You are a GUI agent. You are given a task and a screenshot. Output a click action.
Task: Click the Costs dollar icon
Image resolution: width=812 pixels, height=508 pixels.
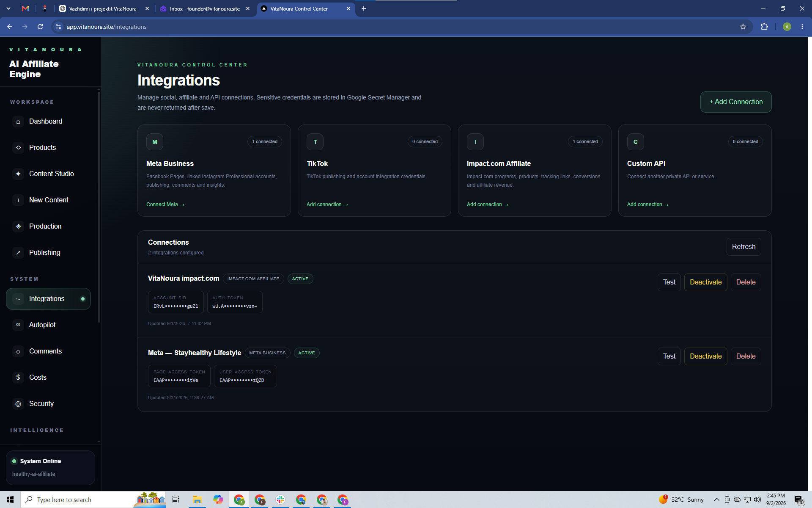point(18,378)
